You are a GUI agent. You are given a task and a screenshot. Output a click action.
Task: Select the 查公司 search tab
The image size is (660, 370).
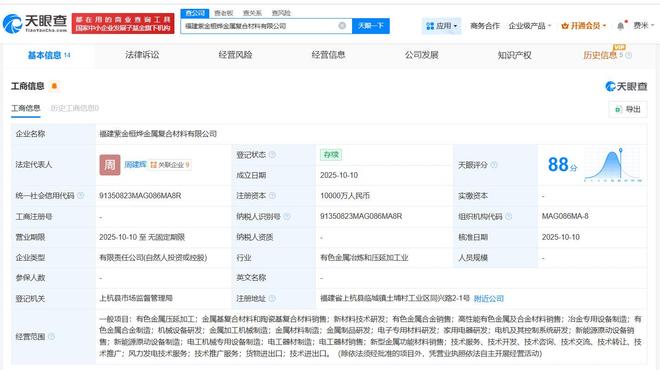click(x=195, y=13)
